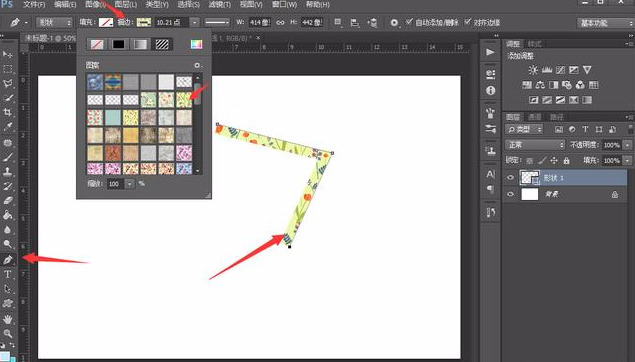
Task: Open the 编辑(E) menu
Action: click(65, 5)
